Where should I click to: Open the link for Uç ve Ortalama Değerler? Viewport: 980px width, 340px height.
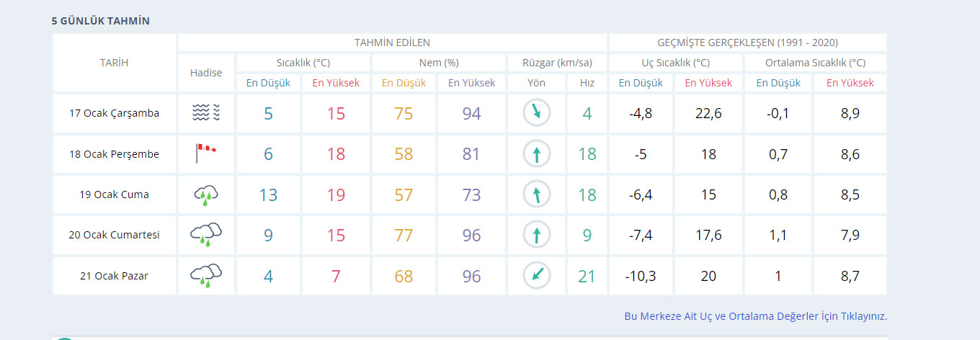pos(755,316)
